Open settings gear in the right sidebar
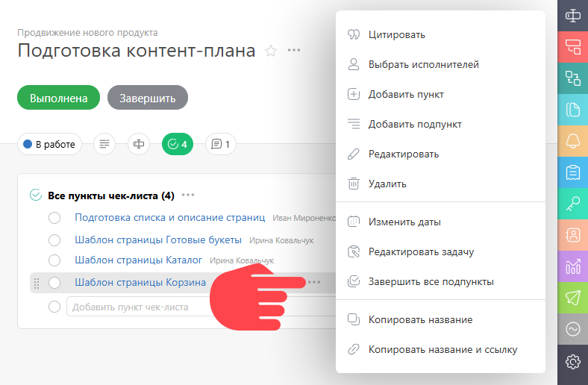The height and width of the screenshot is (385, 588). [x=572, y=362]
